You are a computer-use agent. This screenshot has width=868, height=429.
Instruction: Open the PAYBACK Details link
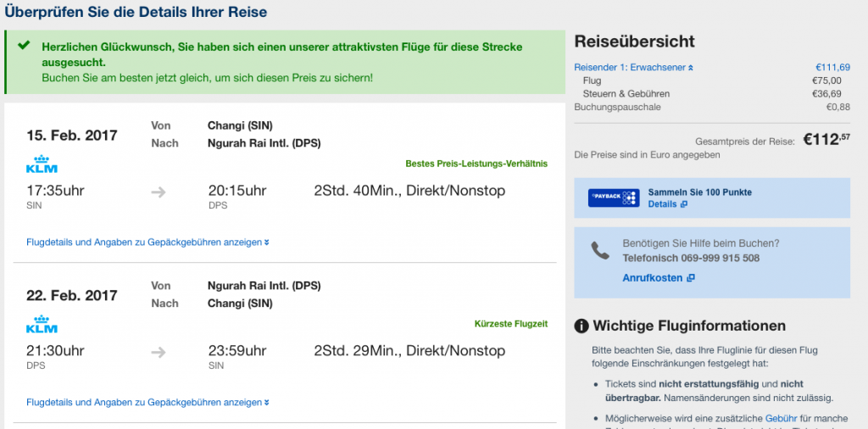pyautogui.click(x=662, y=204)
